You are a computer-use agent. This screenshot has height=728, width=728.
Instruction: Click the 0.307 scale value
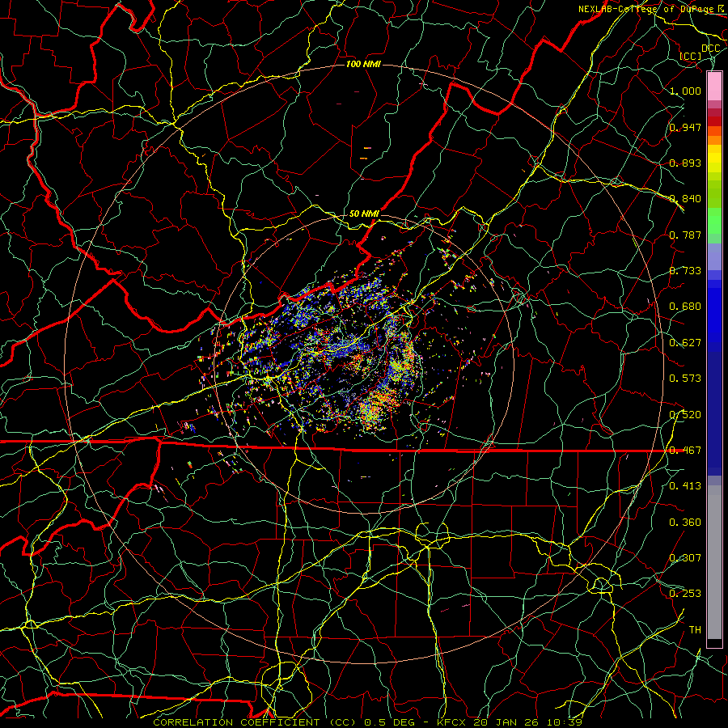(x=685, y=557)
